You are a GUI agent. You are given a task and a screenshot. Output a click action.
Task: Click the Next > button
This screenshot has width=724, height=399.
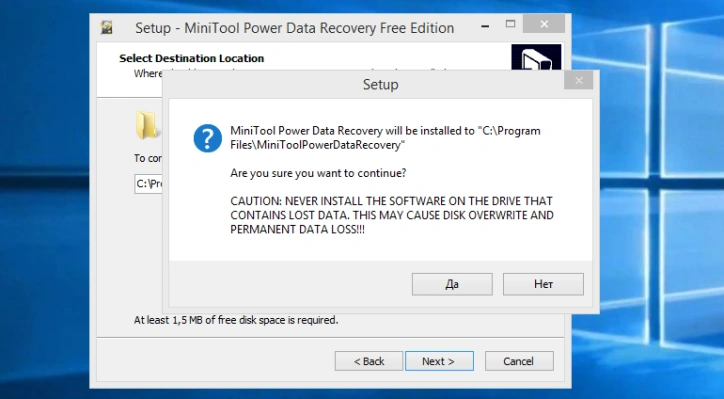[439, 361]
